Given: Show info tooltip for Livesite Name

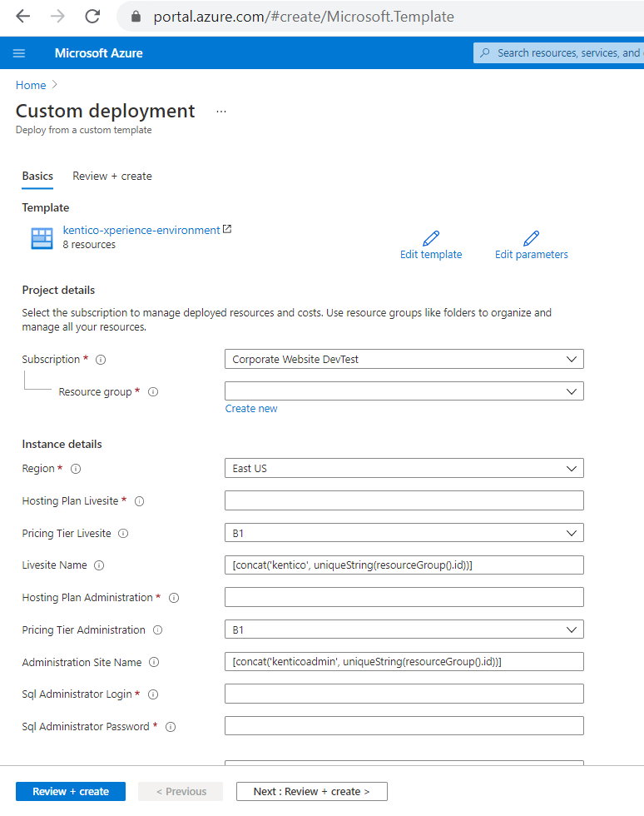Looking at the screenshot, I should pos(99,565).
